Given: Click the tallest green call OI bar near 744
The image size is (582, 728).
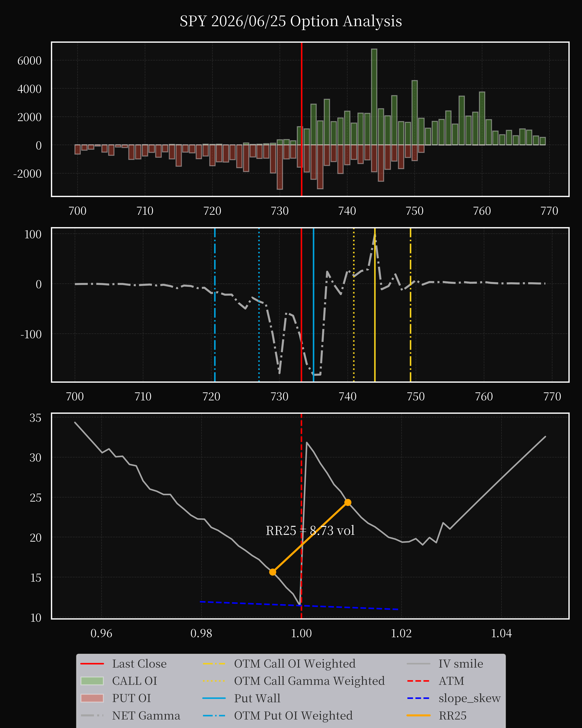Looking at the screenshot, I should coord(374,97).
